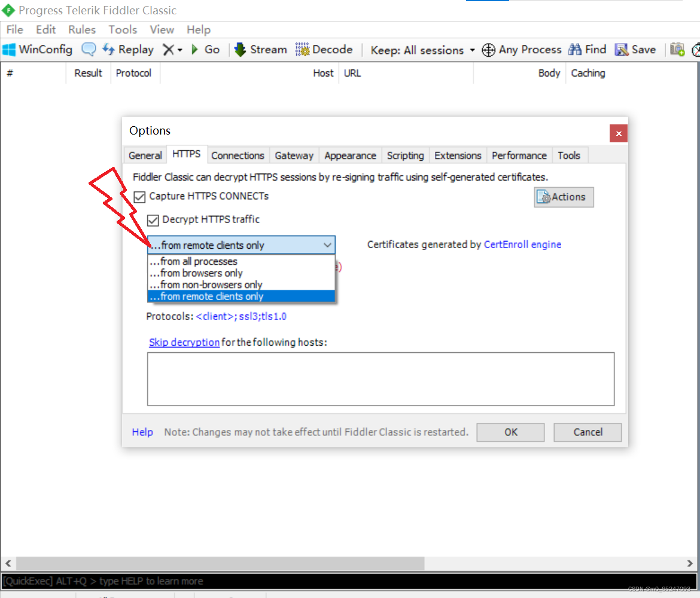The height and width of the screenshot is (598, 700).
Task: Open the Rules menu
Action: point(82,29)
